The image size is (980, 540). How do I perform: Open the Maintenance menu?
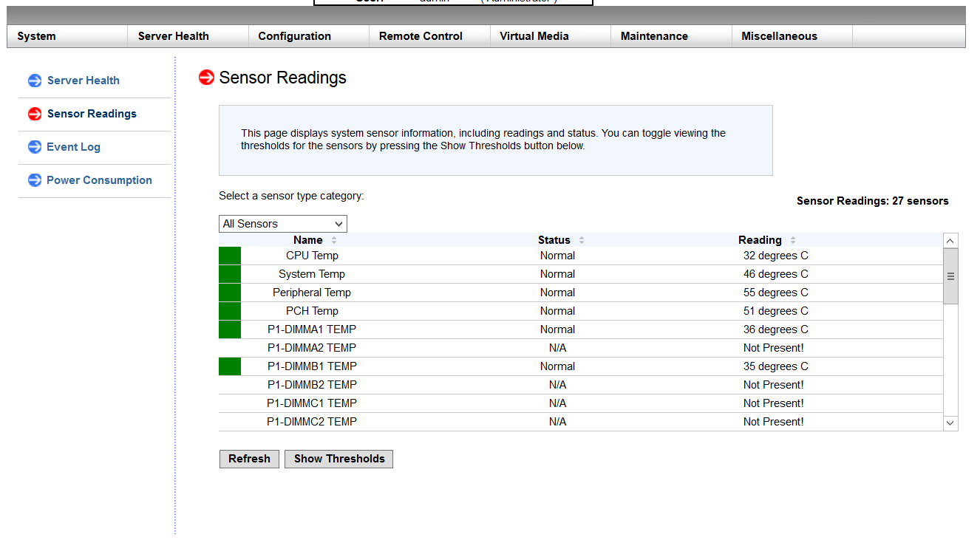(653, 35)
